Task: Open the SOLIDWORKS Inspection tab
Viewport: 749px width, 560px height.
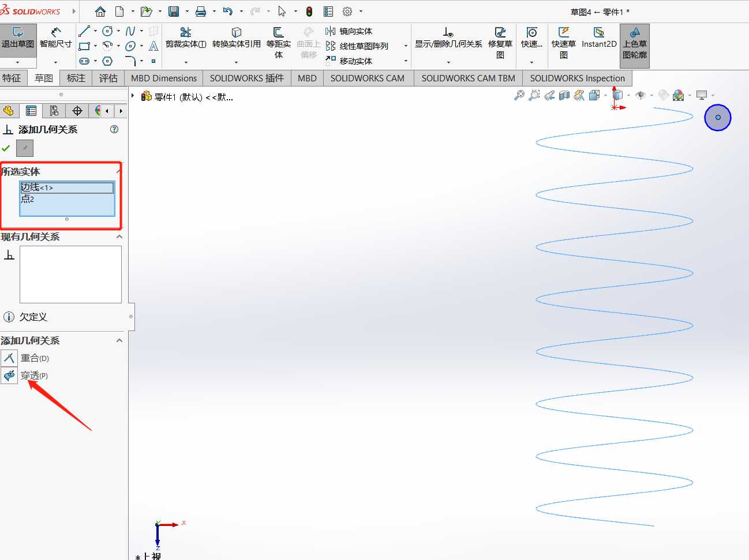Action: click(578, 78)
